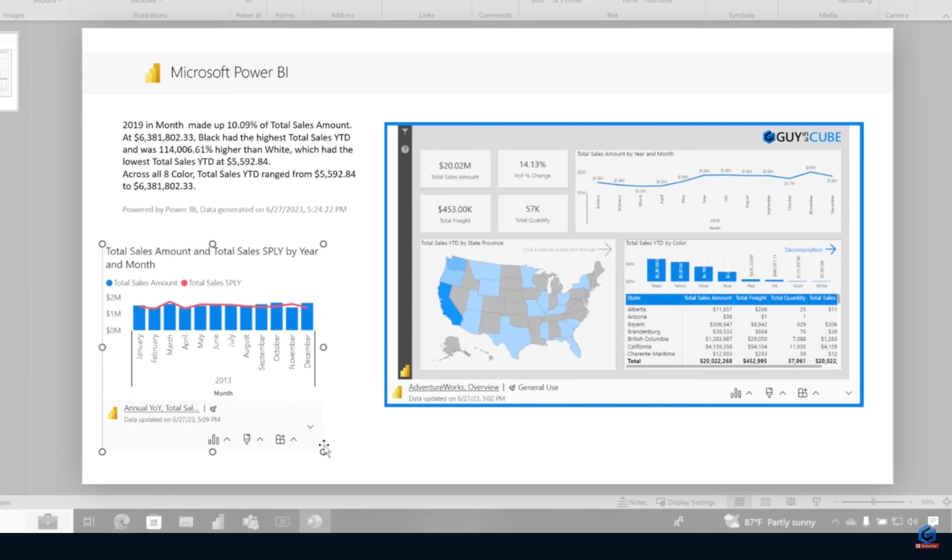
Task: Open Power BI Desktop from taskbar
Action: 218,522
